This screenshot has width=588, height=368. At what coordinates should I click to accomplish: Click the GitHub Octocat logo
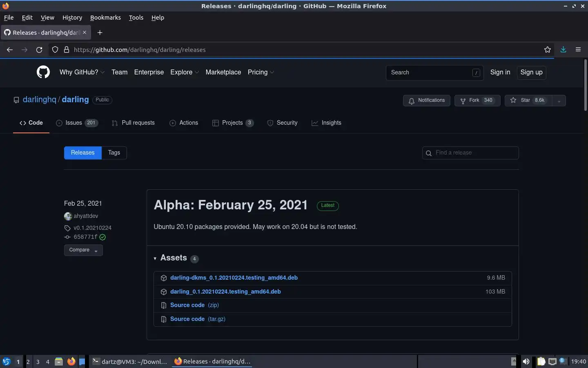[x=43, y=72]
